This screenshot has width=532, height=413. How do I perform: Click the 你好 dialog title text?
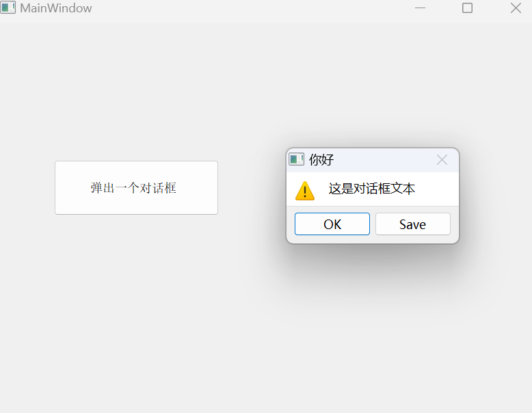tap(321, 159)
